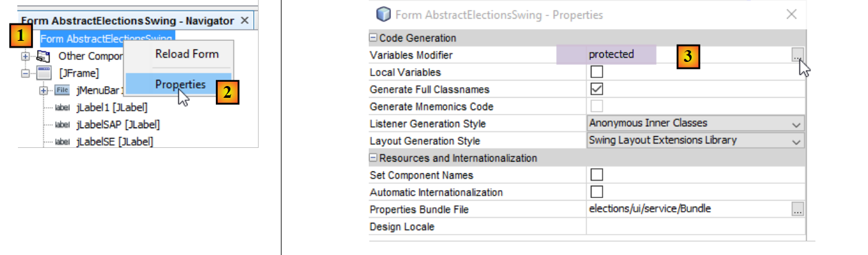Choose Reload Form from context menu
The image size is (868, 255).
(187, 54)
